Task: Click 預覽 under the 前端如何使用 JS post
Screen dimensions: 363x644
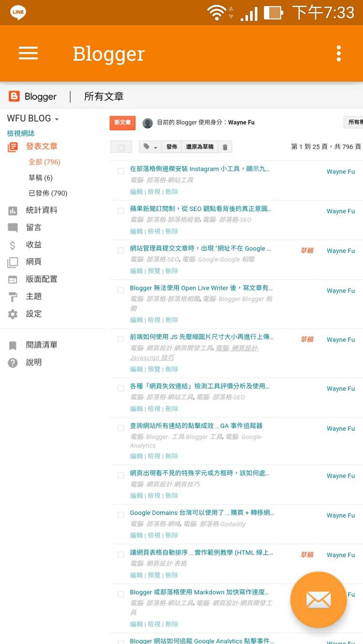Action: [x=154, y=369]
